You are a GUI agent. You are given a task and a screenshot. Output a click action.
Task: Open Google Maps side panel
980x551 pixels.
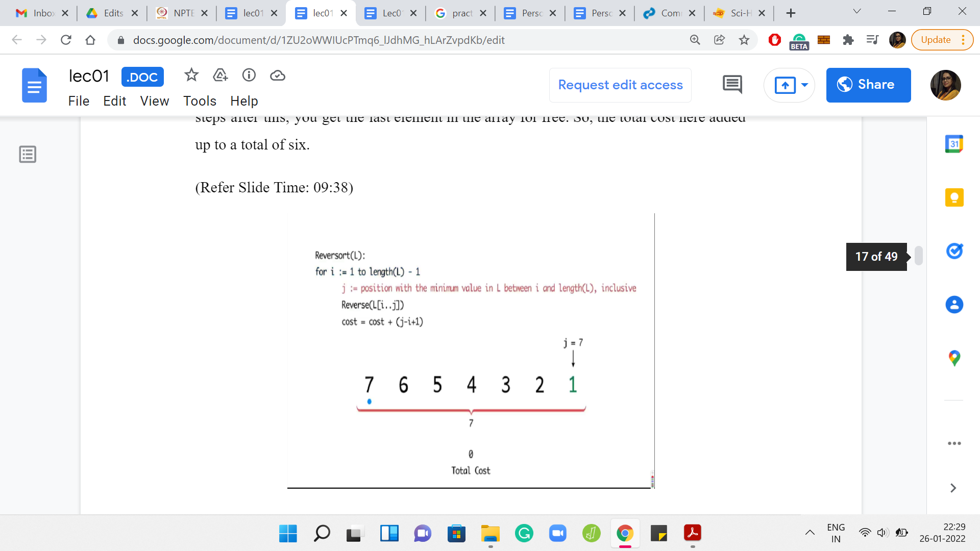(x=954, y=358)
